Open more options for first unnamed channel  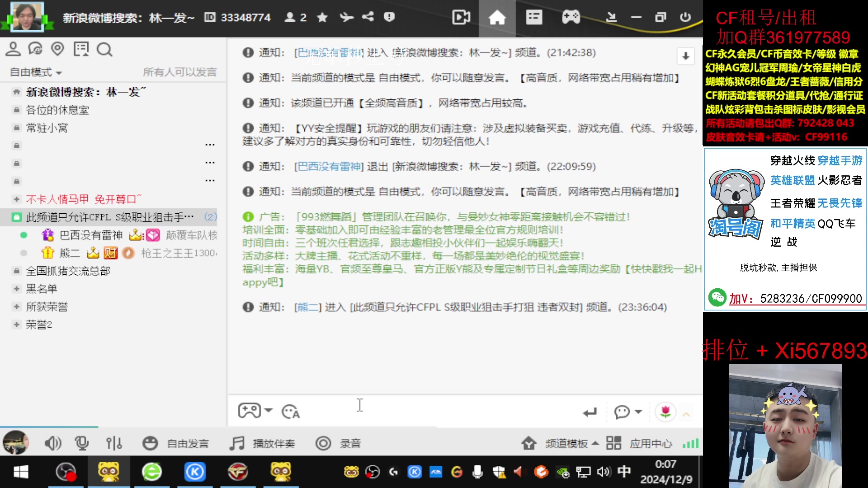coord(210,145)
